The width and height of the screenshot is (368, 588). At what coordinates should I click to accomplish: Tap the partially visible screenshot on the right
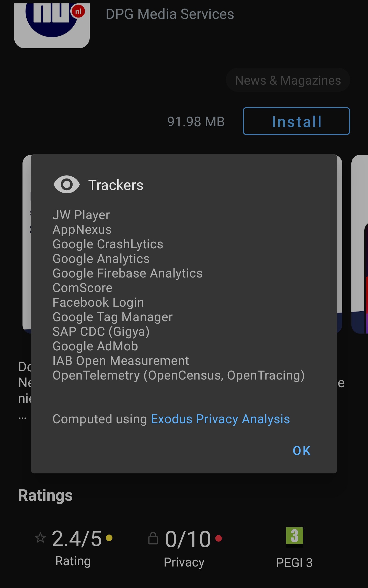tap(360, 244)
